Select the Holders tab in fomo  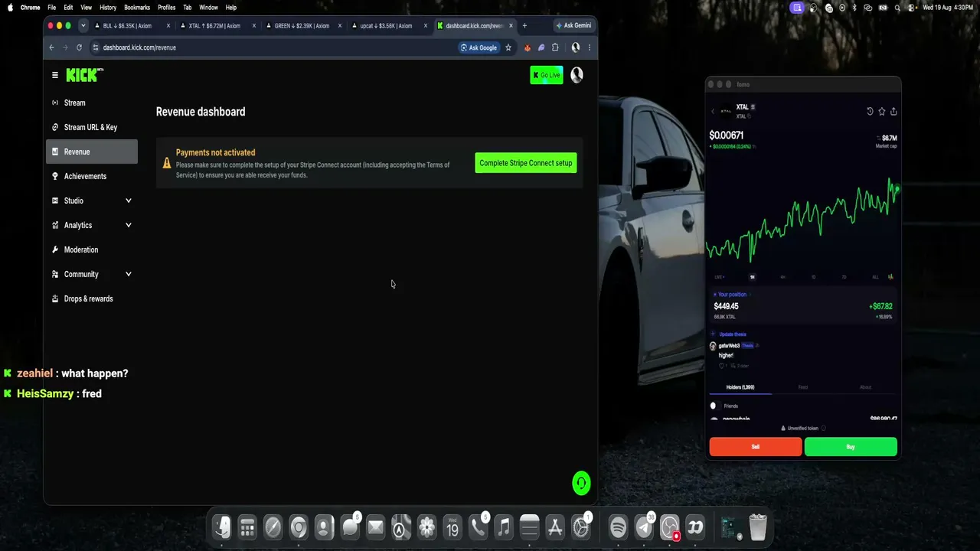point(740,387)
